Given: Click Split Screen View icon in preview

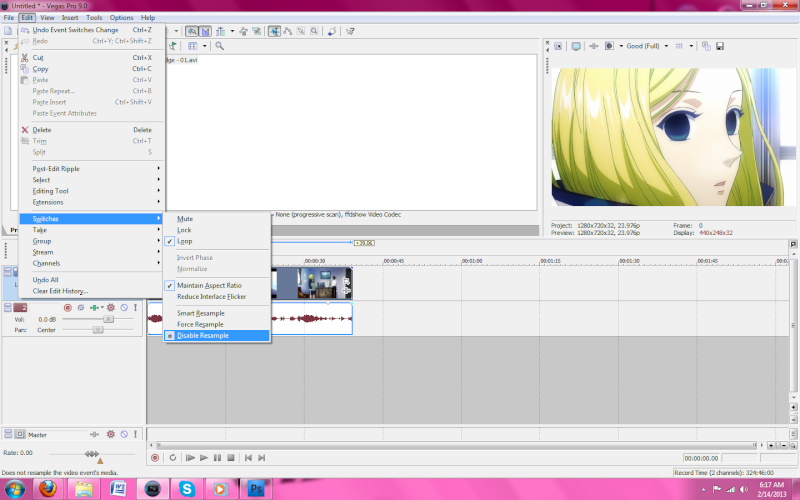Looking at the screenshot, I should pos(609,46).
